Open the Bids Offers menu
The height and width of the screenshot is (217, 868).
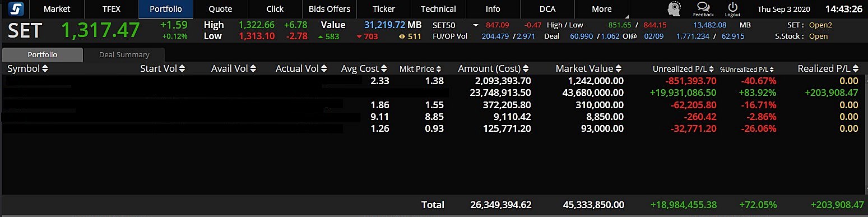pos(329,9)
